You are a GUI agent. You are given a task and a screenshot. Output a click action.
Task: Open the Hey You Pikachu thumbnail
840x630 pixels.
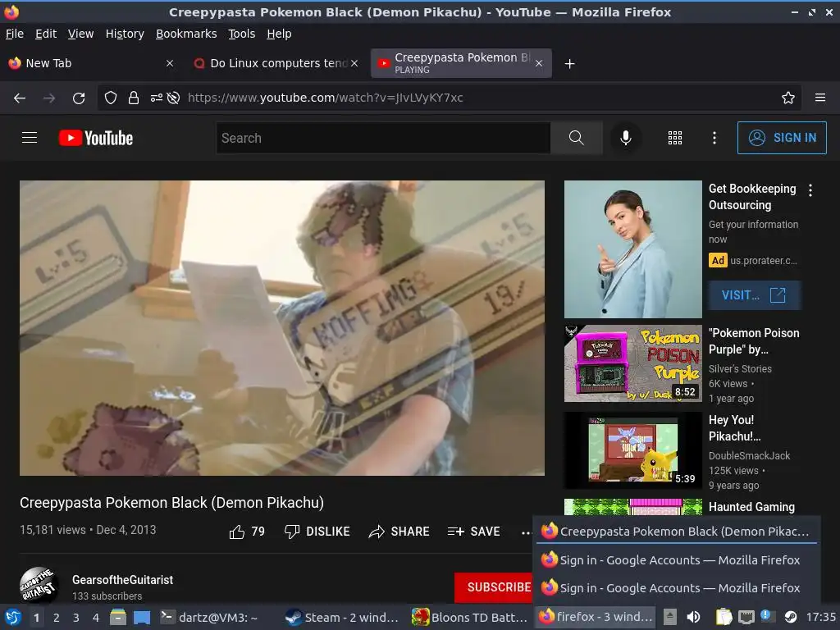(632, 450)
